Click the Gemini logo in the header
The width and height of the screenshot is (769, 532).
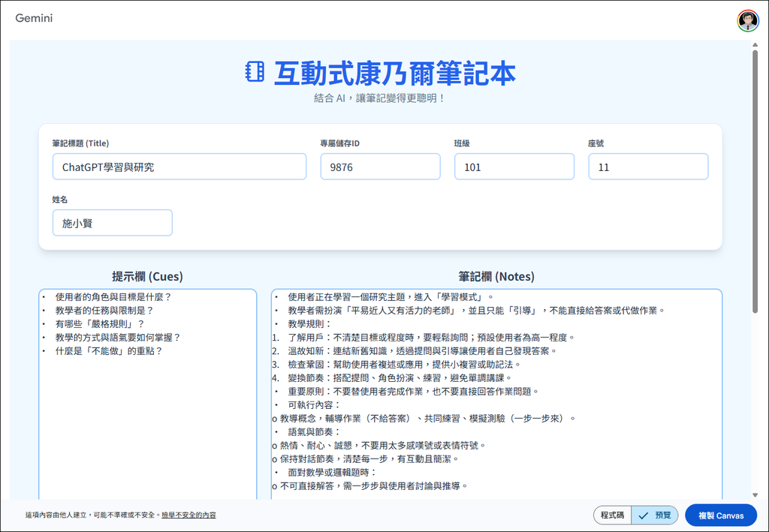[x=34, y=18]
